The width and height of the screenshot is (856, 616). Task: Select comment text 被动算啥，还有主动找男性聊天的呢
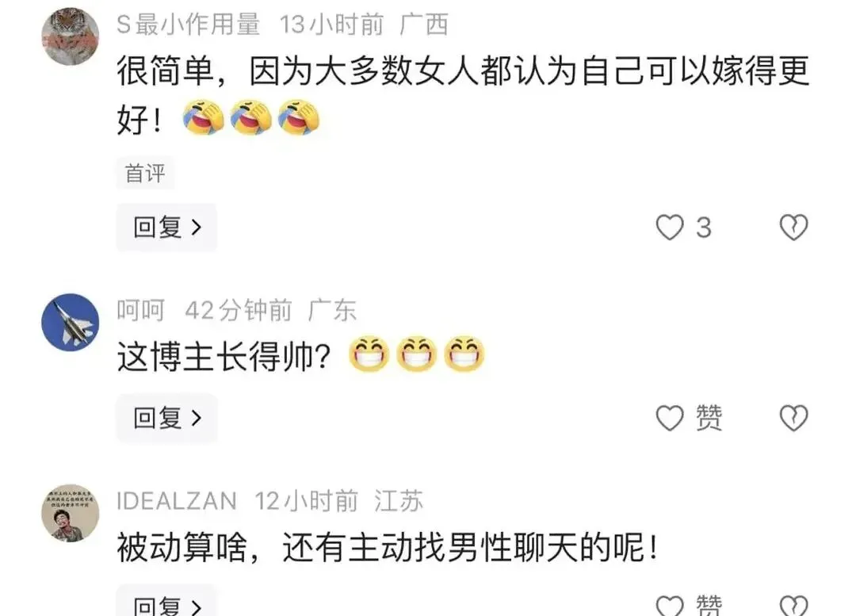coord(388,548)
